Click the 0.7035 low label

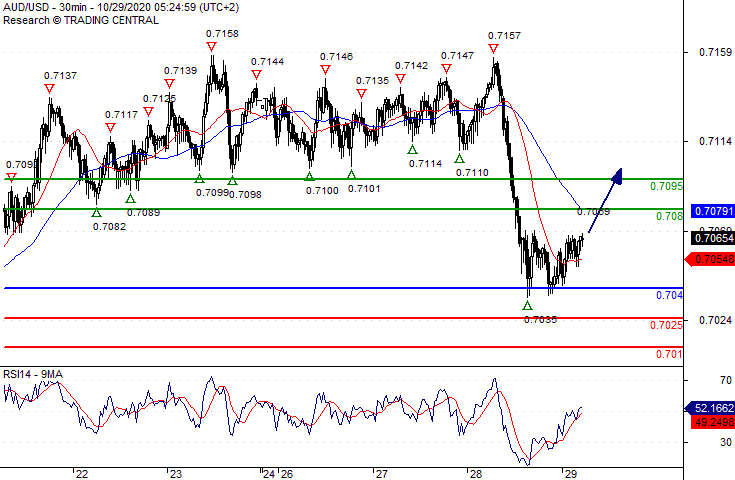pos(540,320)
